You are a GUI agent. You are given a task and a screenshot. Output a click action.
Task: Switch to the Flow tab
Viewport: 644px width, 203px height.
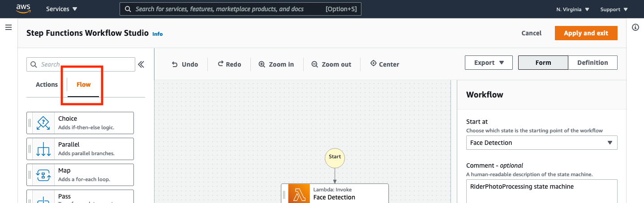[x=83, y=85]
